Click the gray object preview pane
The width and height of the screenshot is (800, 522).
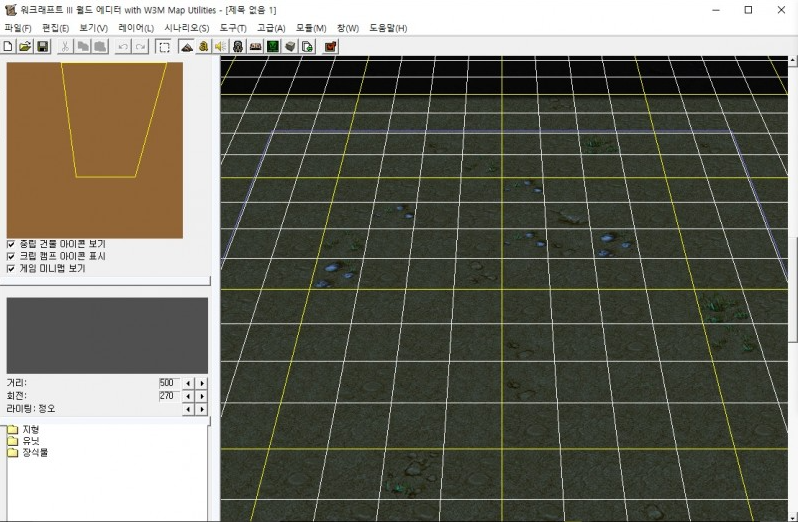tap(107, 336)
